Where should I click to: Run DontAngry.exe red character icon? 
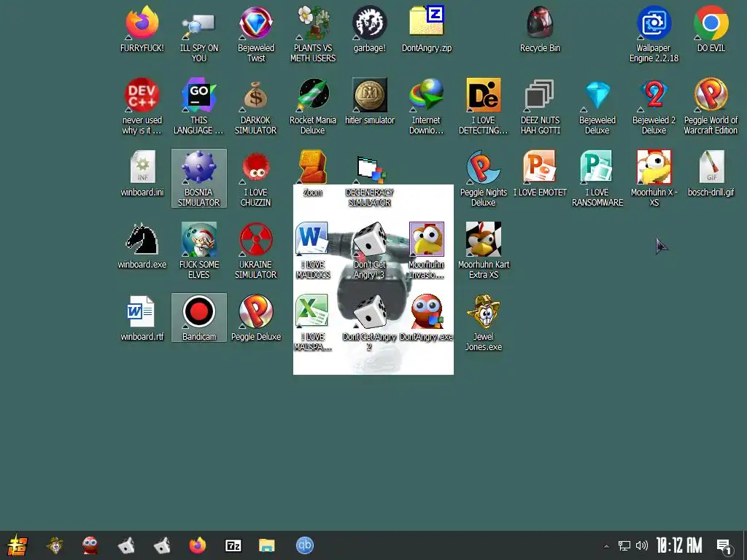click(x=426, y=318)
